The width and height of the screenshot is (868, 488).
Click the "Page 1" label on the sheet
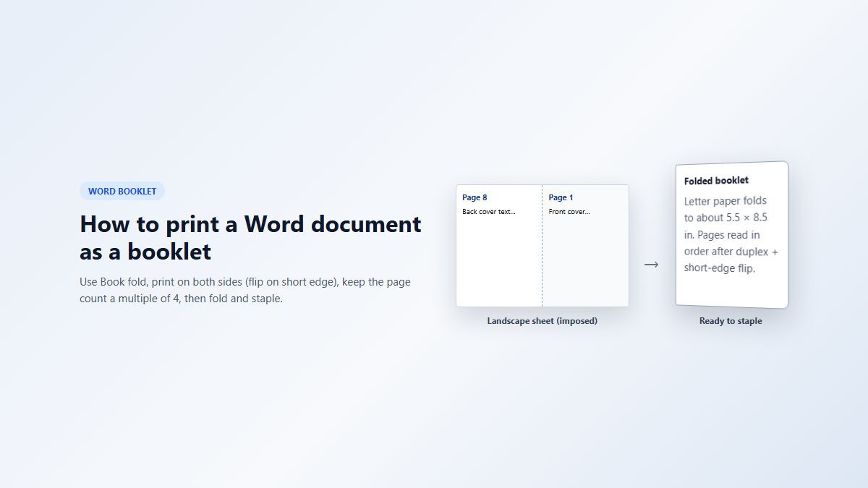click(561, 197)
